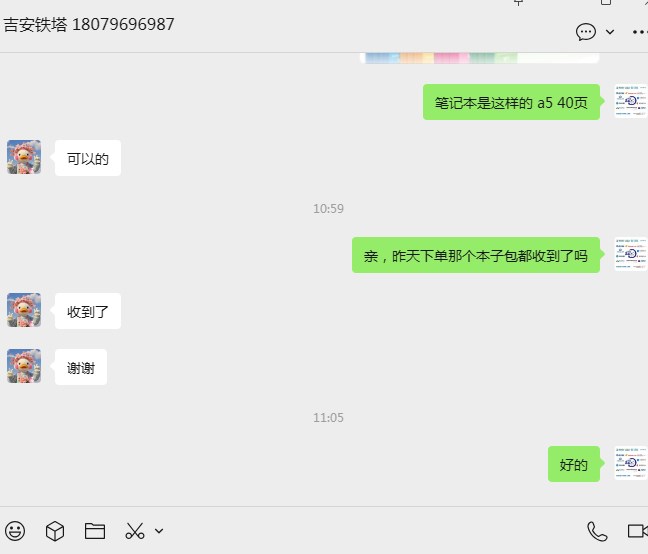Start a voice call

pyautogui.click(x=597, y=531)
